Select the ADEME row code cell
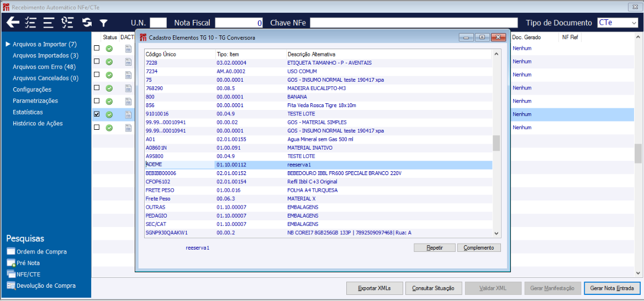 (x=180, y=165)
